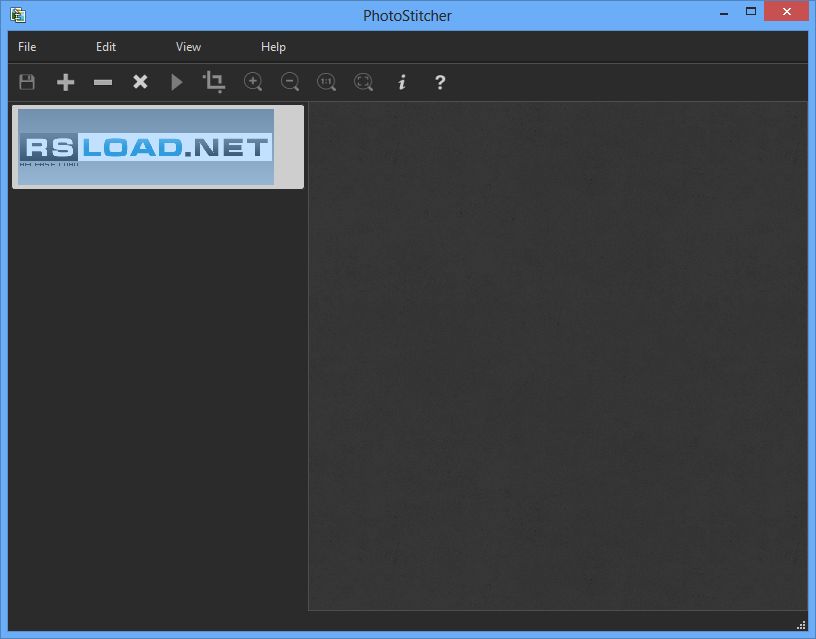Open the Help menu
Screen dimensions: 816x639
[x=273, y=47]
